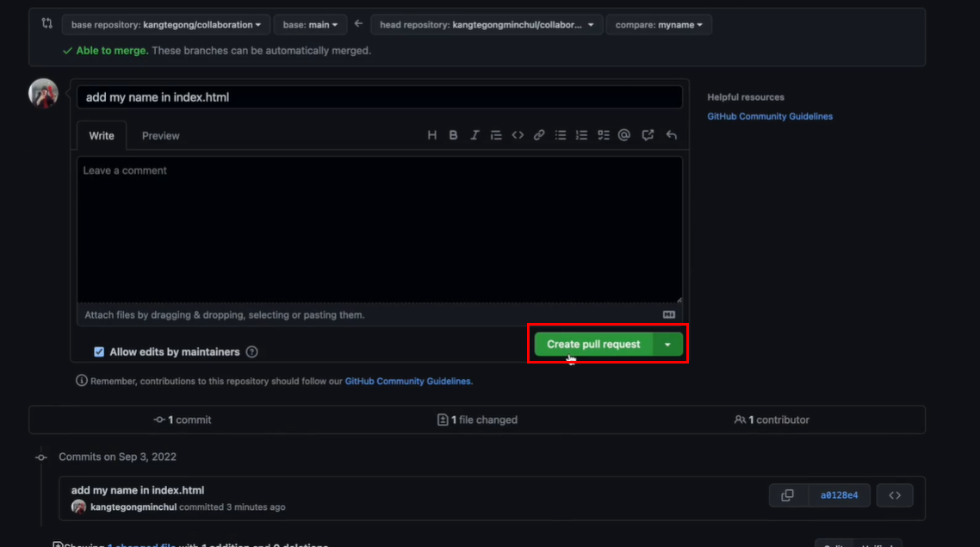This screenshot has height=547, width=980.
Task: Browse repository at commit a0128e4
Action: 895,495
